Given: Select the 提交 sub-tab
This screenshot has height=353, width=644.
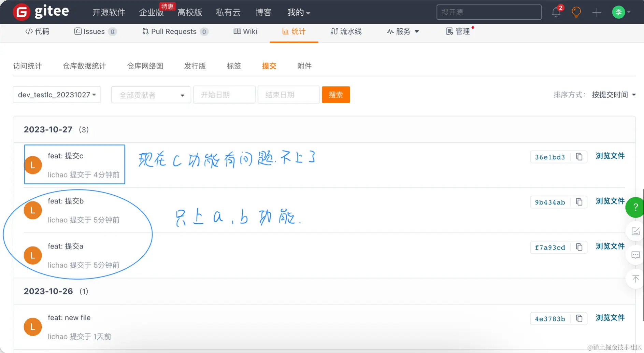Looking at the screenshot, I should tap(269, 66).
